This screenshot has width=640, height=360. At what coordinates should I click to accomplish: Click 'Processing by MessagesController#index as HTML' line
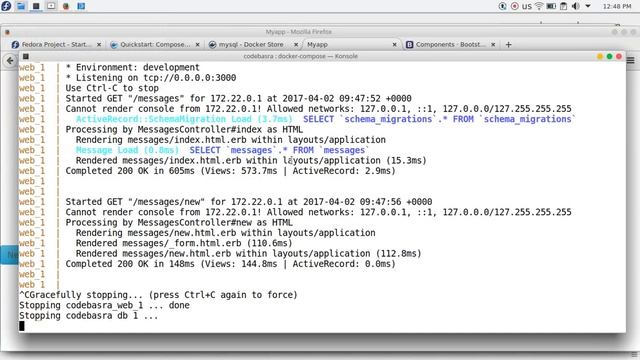coord(184,129)
